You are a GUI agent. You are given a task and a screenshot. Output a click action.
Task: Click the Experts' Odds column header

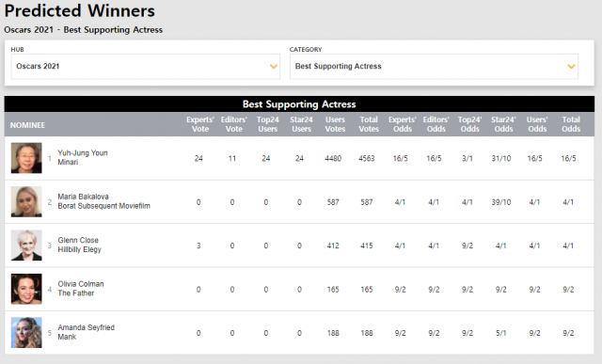tap(403, 124)
